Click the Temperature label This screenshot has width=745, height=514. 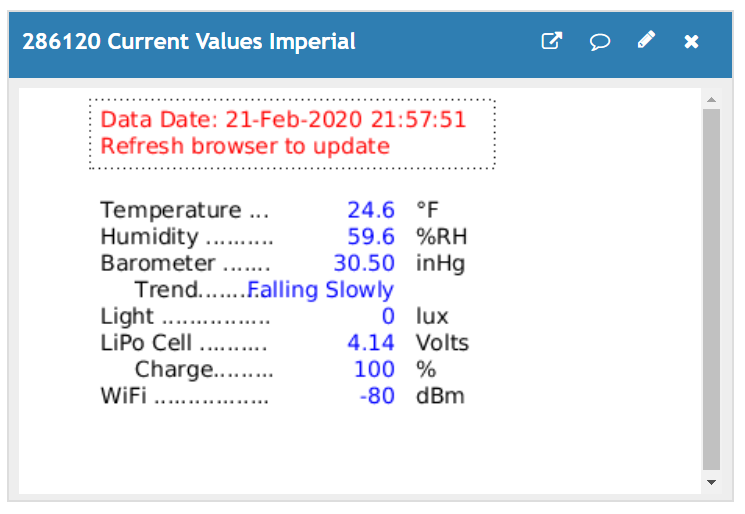coord(171,210)
